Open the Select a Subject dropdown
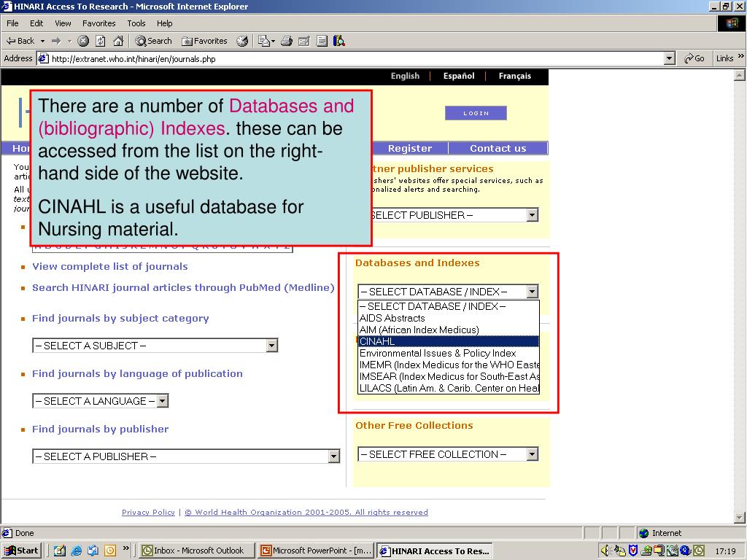 coord(155,346)
